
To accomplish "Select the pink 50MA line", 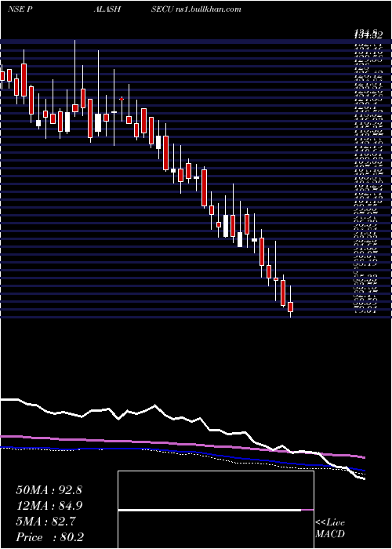I will [182, 444].
